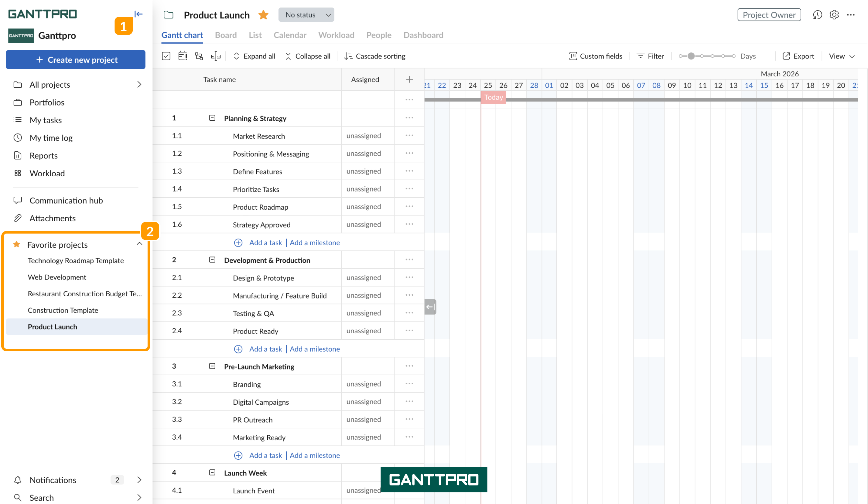The height and width of the screenshot is (504, 868).
Task: Click the Custom fields icon
Action: coord(573,56)
